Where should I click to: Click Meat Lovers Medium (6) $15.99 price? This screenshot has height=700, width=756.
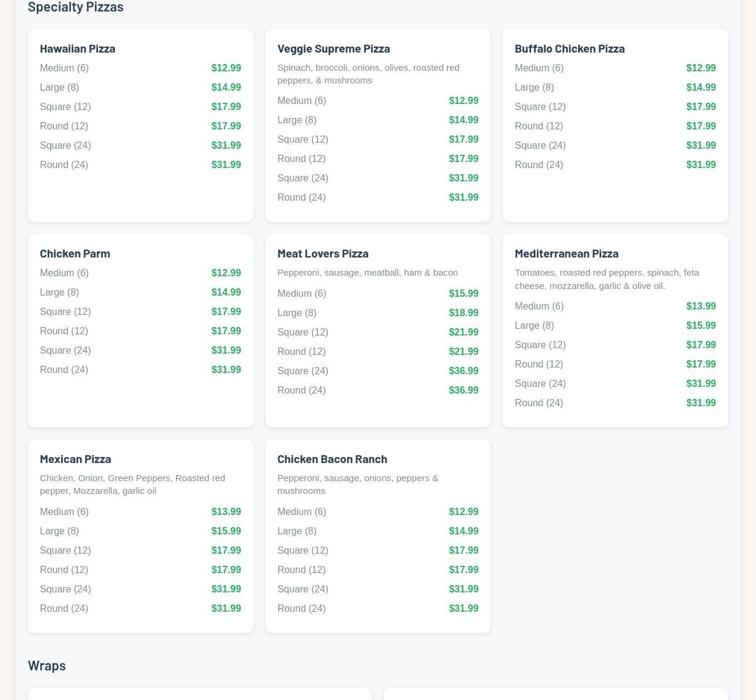point(463,293)
